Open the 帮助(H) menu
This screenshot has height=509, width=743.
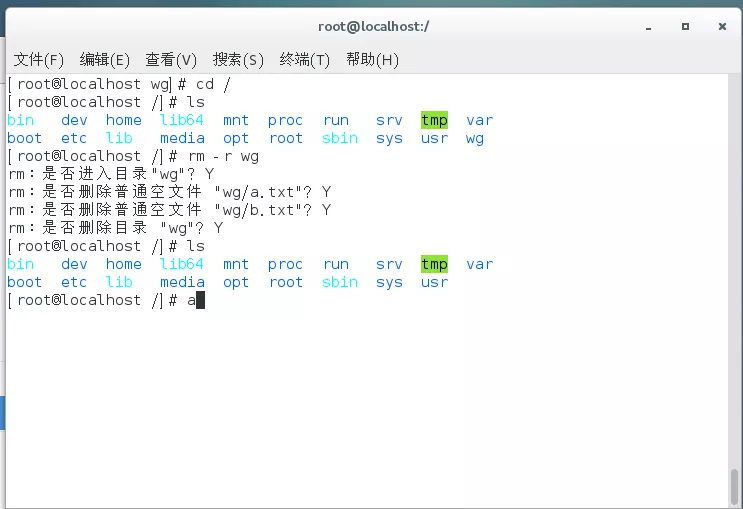372,60
